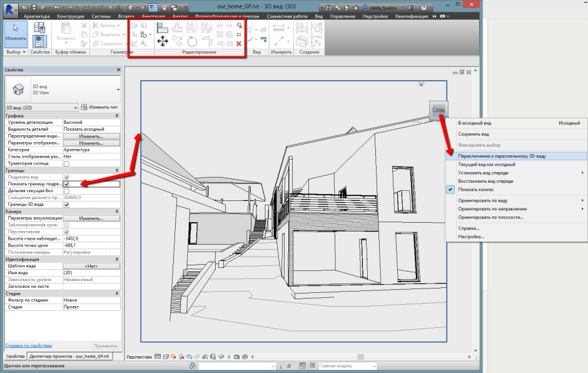
Task: Click the Move tool crosshair arrows icon
Action: (x=163, y=41)
